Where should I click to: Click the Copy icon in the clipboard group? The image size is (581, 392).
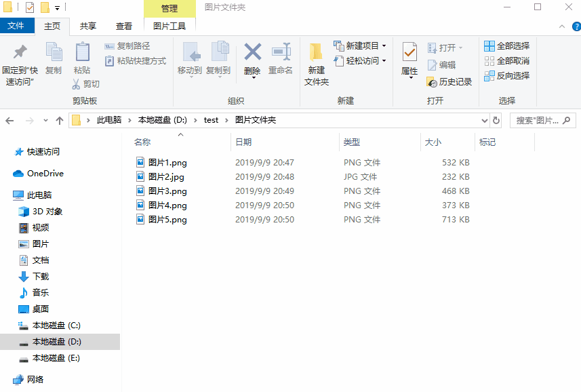pyautogui.click(x=54, y=52)
